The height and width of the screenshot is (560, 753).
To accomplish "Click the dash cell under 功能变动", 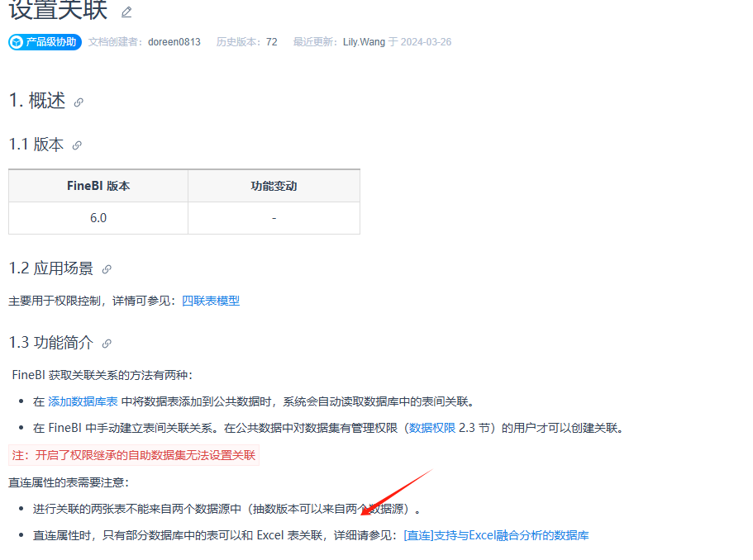I will [x=274, y=218].
